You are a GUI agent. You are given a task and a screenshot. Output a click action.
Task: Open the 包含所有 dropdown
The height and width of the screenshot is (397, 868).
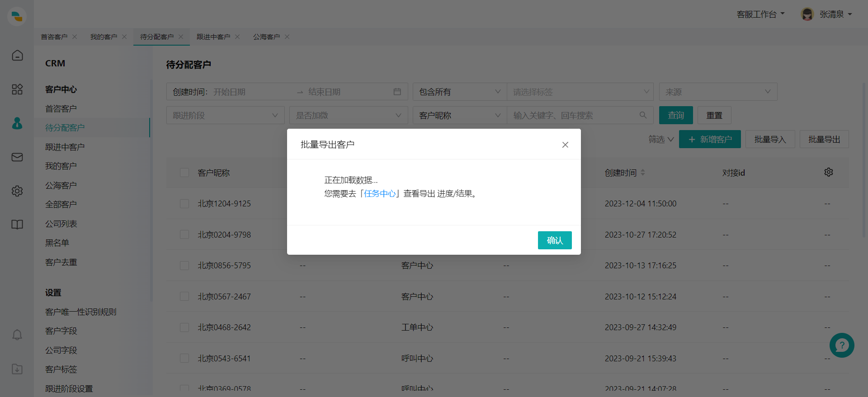tap(460, 92)
